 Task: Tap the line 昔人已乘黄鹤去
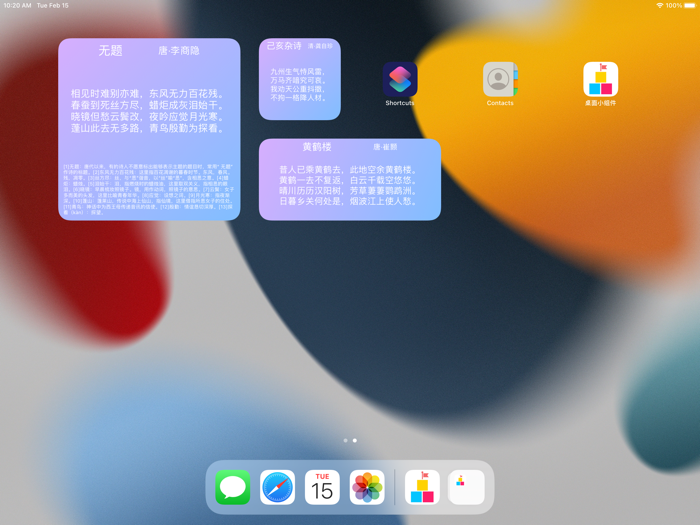point(312,170)
